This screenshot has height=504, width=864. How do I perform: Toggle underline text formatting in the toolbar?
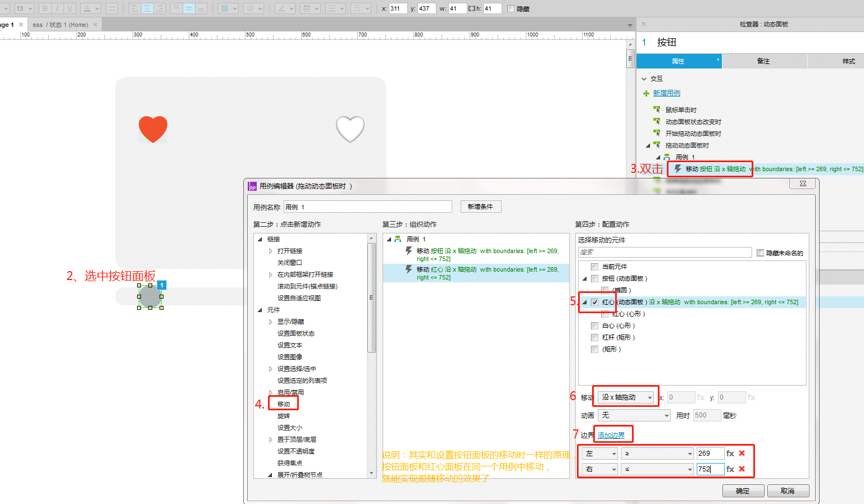click(70, 8)
